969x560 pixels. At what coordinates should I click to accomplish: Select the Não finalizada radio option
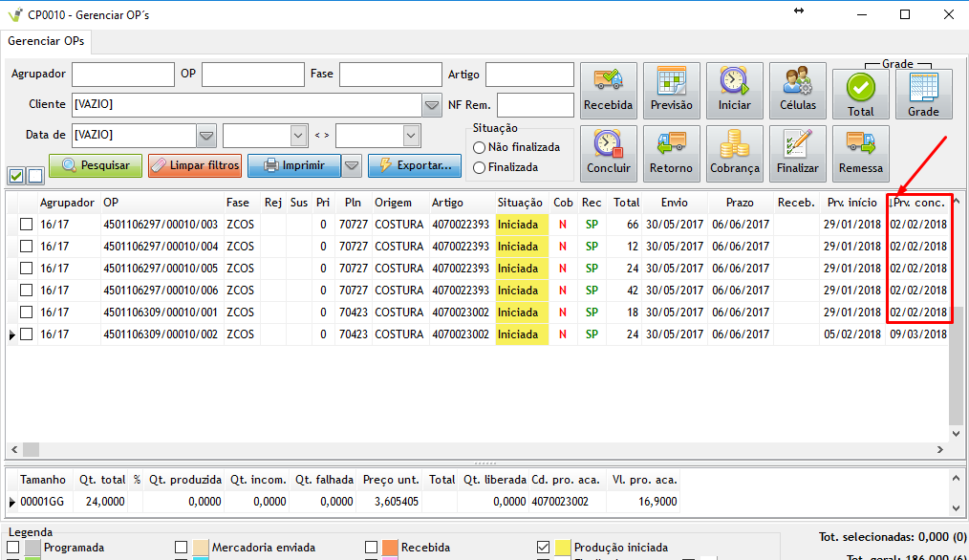point(480,147)
